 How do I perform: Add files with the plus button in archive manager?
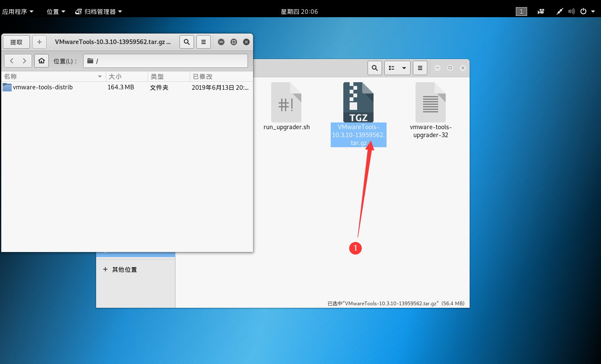click(x=39, y=42)
